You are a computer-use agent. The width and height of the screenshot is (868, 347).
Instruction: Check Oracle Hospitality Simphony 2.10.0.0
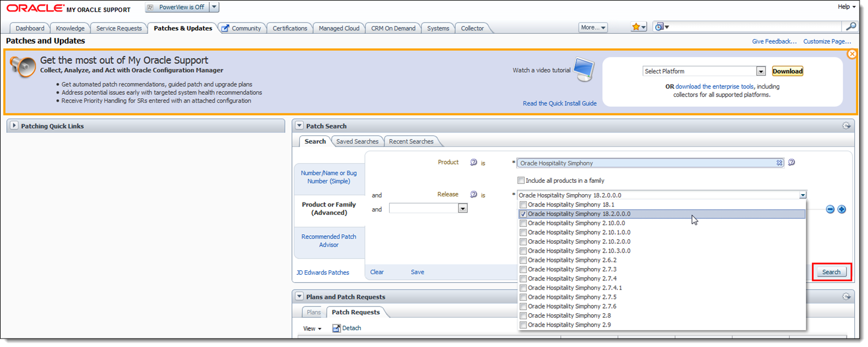(x=523, y=223)
